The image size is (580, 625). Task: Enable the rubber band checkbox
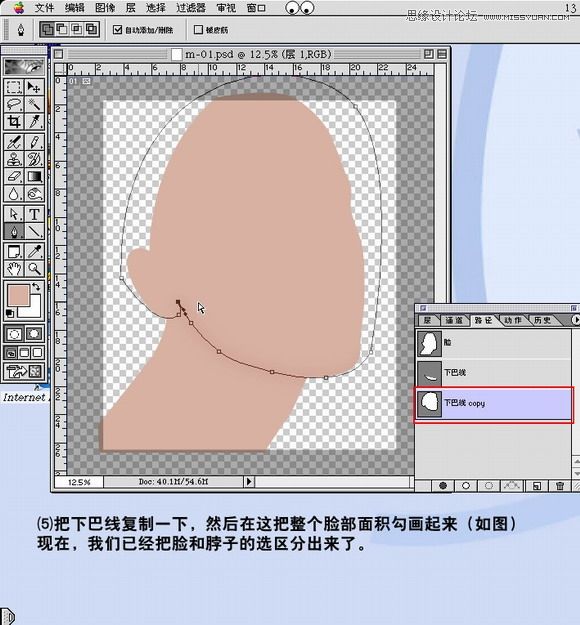(198, 29)
